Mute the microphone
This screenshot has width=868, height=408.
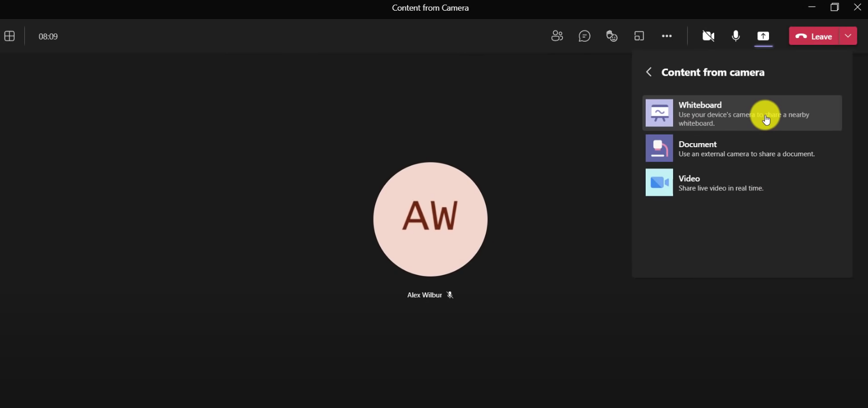(x=736, y=36)
